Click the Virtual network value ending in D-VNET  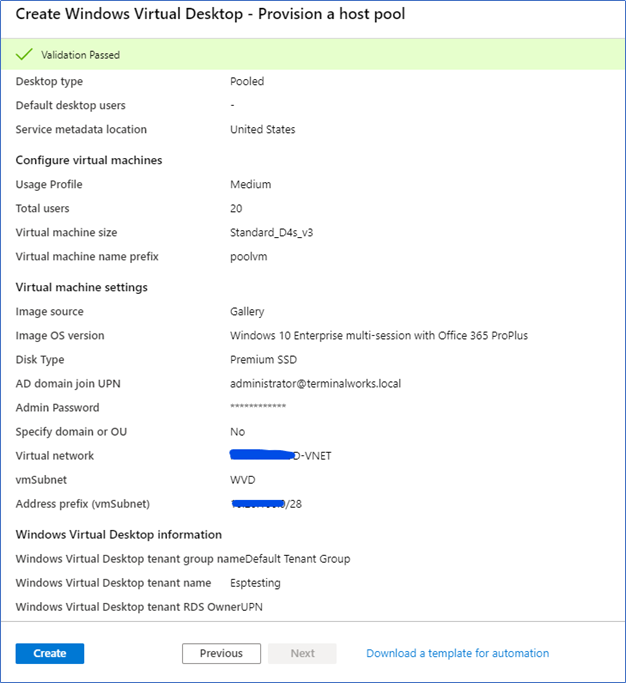[x=281, y=456]
